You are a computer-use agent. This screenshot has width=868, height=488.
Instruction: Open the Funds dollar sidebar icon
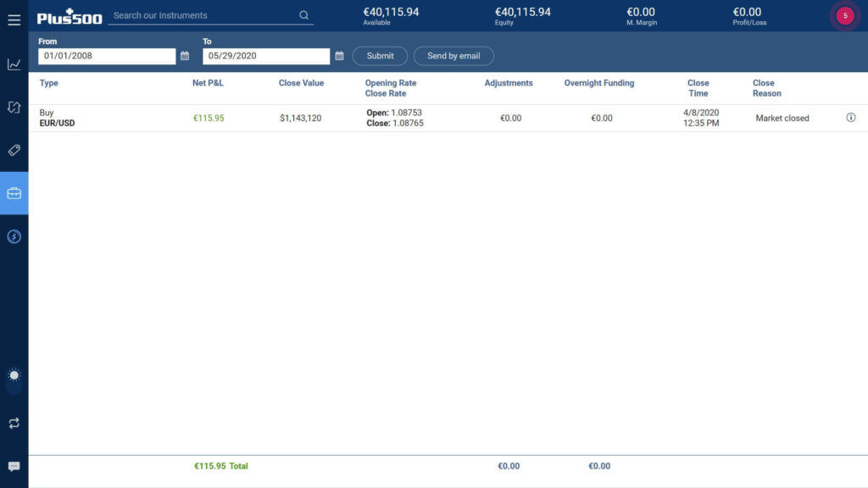pos(14,236)
